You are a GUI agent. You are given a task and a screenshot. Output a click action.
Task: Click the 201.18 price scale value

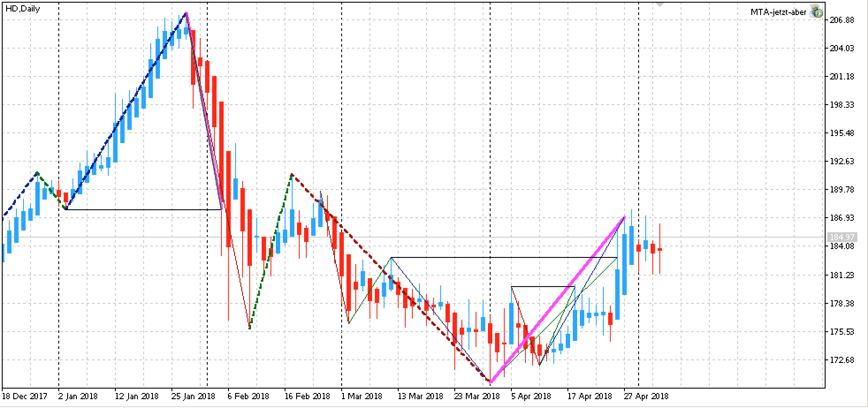[x=841, y=76]
